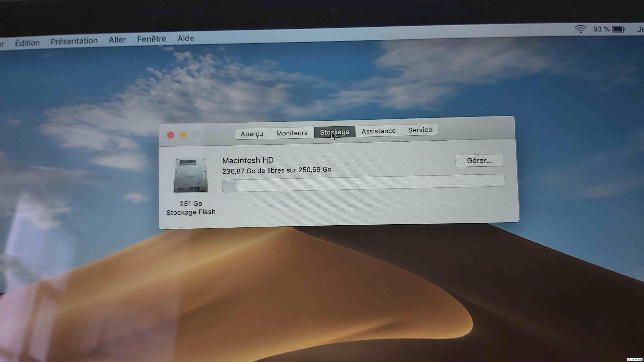Close the system information window
The height and width of the screenshot is (362, 644).
[171, 135]
